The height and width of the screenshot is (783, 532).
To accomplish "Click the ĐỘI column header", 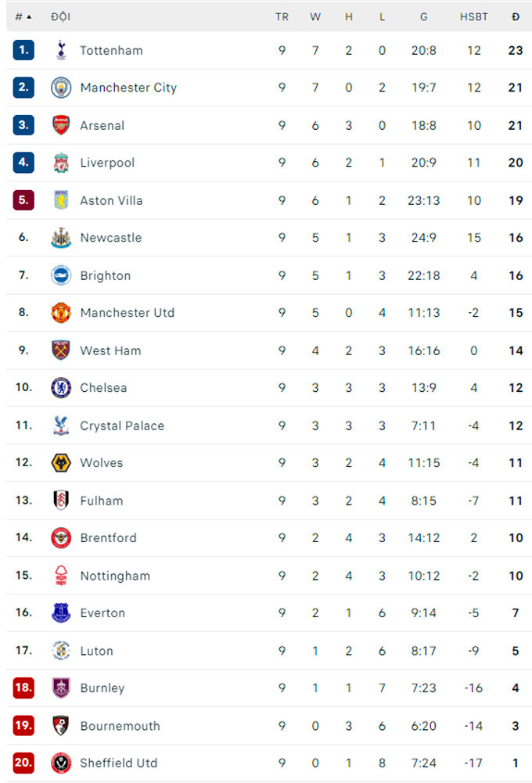I will click(60, 16).
